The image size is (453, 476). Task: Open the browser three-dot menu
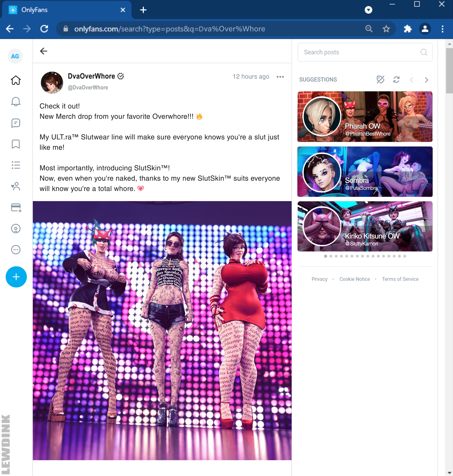[442, 29]
